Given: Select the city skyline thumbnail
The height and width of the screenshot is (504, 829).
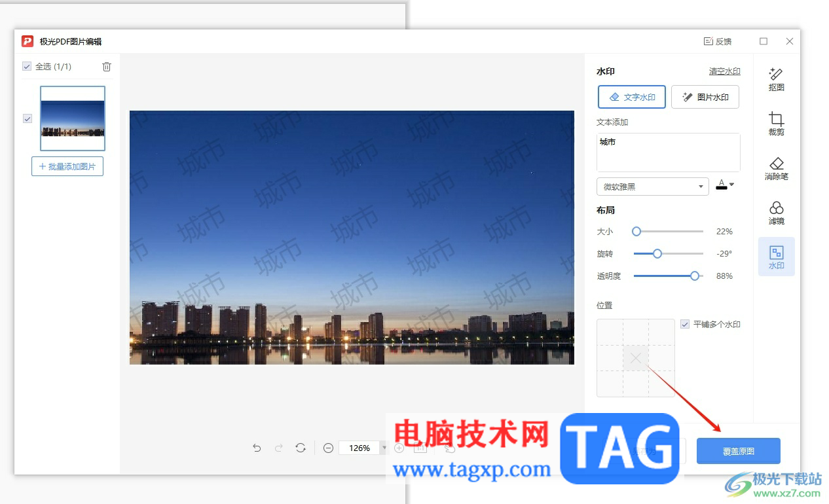Looking at the screenshot, I should pos(73,118).
